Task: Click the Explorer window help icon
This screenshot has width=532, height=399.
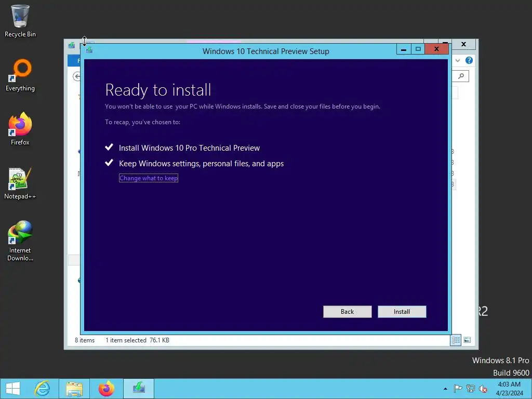Action: pos(469,60)
